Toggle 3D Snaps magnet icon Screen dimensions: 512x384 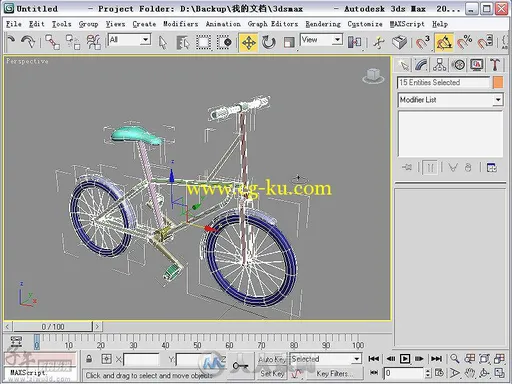(423, 43)
